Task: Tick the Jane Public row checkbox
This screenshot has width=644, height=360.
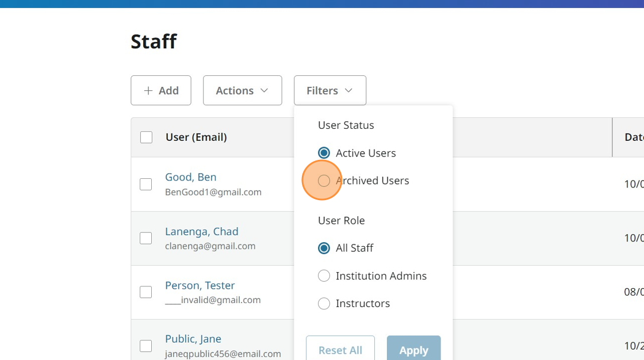Action: pos(146,346)
